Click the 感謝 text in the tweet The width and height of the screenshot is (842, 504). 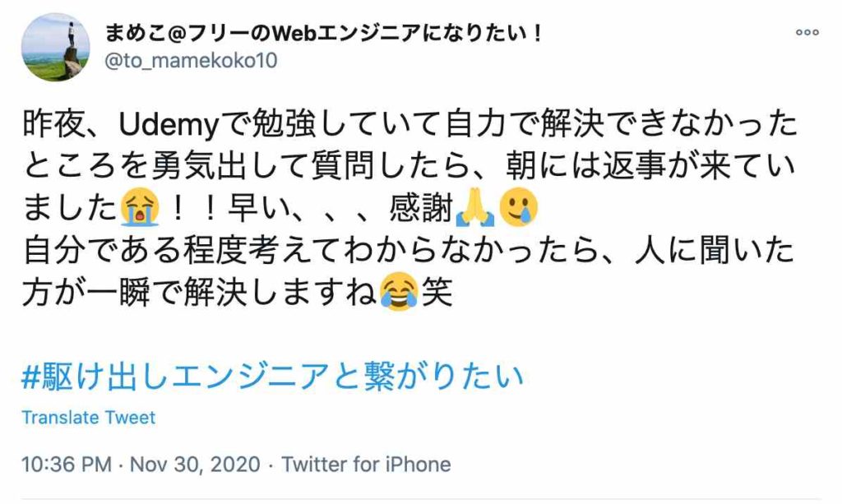pyautogui.click(x=421, y=208)
